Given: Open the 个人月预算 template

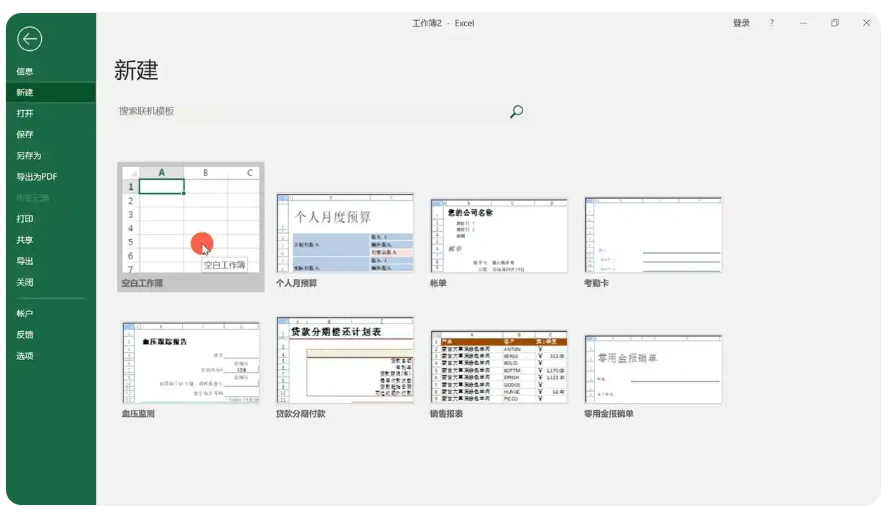Looking at the screenshot, I should [x=345, y=234].
